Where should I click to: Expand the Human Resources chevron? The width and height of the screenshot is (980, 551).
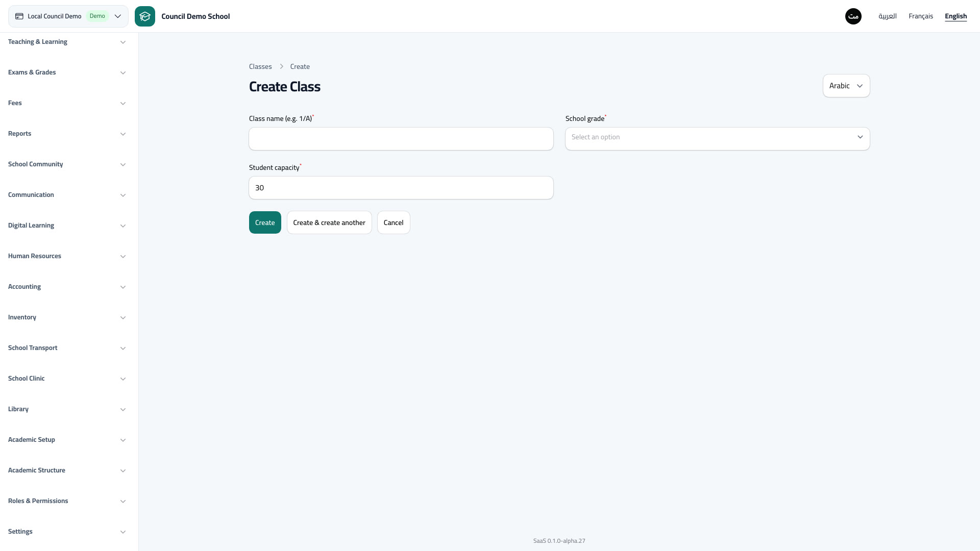[123, 257]
